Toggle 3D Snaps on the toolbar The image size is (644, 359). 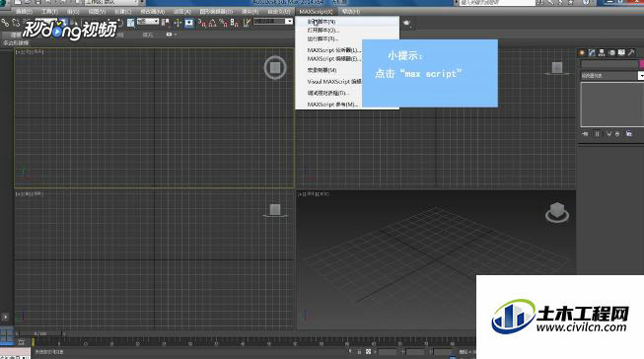tap(201, 23)
